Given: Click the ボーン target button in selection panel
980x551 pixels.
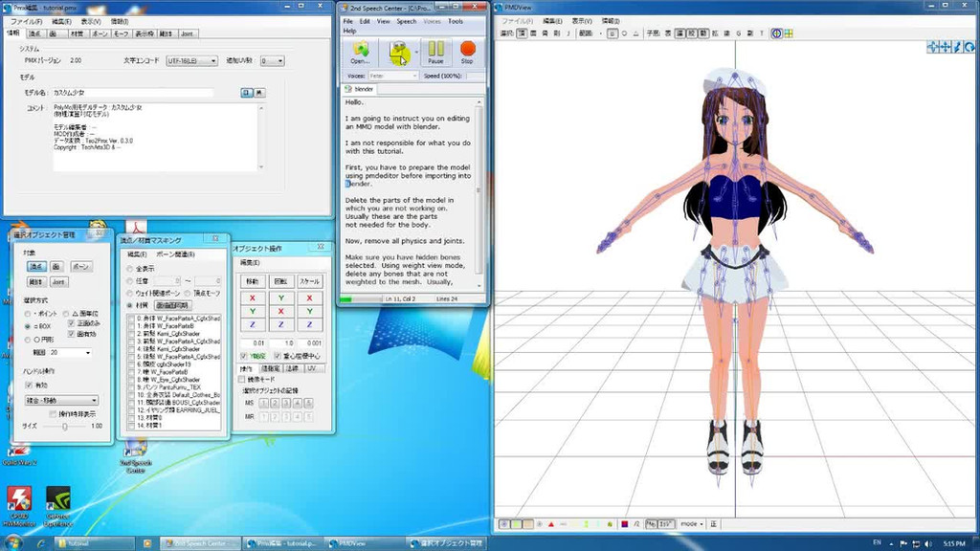Looking at the screenshot, I should tap(80, 267).
